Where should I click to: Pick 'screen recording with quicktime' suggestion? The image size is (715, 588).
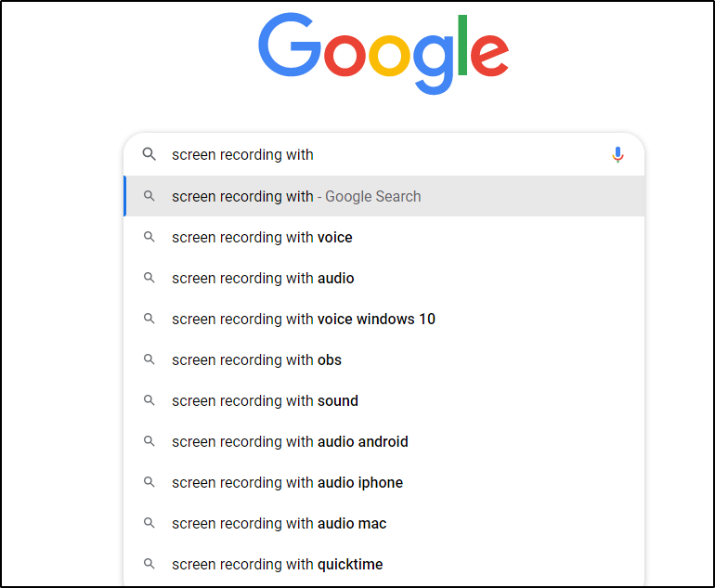tap(277, 564)
